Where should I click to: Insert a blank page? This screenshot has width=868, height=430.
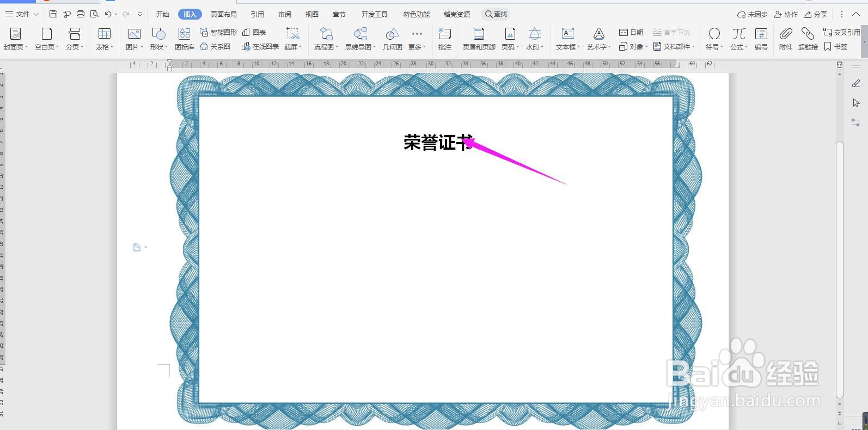click(46, 39)
